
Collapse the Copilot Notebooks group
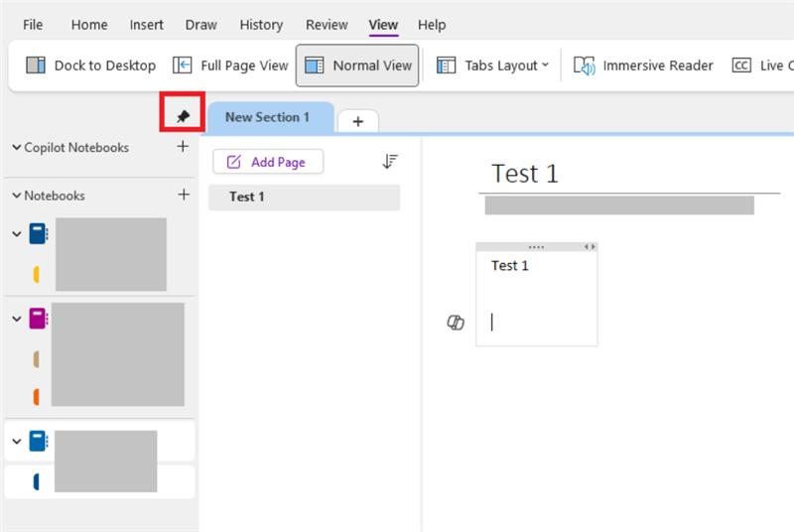click(x=17, y=147)
